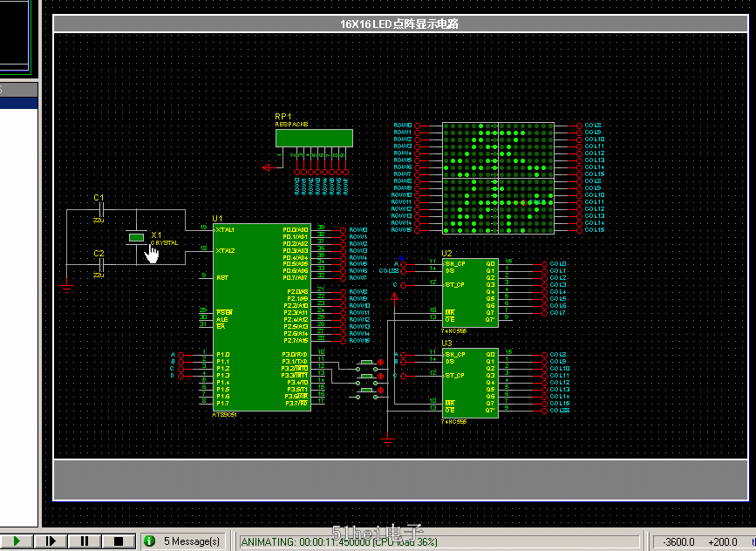Click the 16x16 LED dot matrix display

pos(498,178)
